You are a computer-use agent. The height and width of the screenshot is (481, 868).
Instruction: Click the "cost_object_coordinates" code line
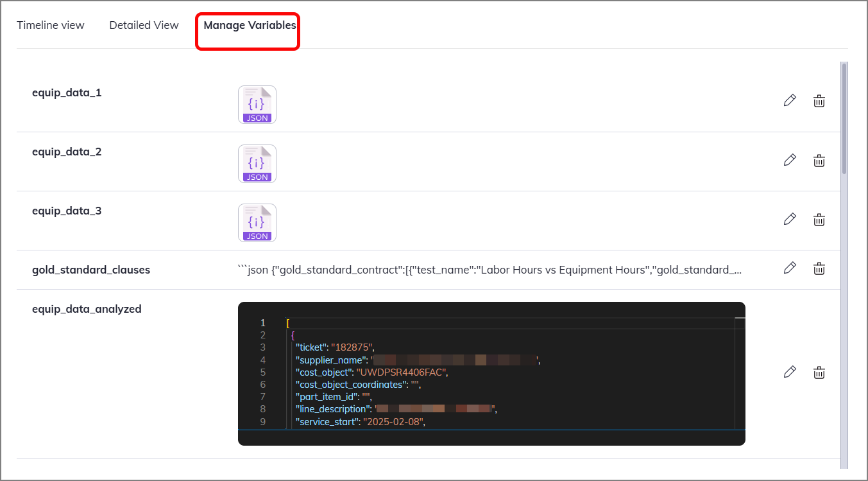click(x=358, y=384)
